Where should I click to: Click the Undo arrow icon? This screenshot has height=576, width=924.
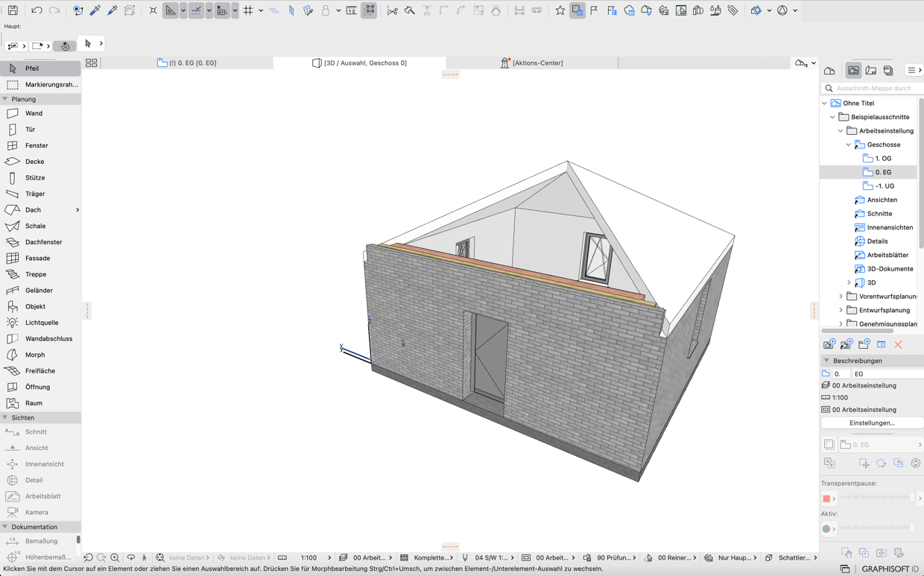coord(37,10)
